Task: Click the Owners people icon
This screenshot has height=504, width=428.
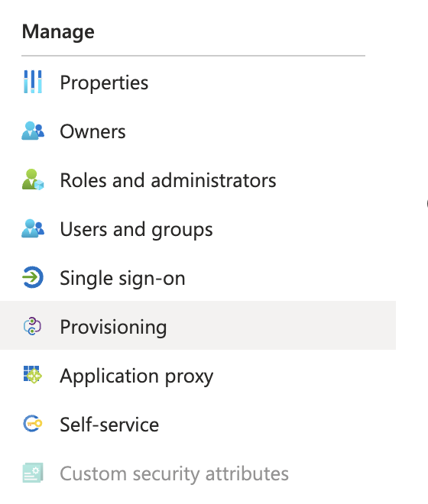Action: [33, 131]
